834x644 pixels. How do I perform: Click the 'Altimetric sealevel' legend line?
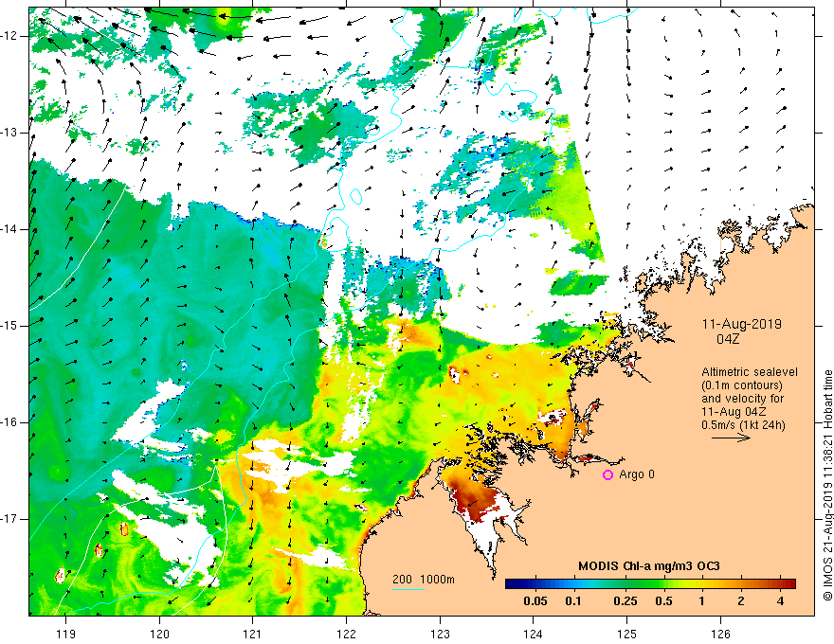(750, 372)
